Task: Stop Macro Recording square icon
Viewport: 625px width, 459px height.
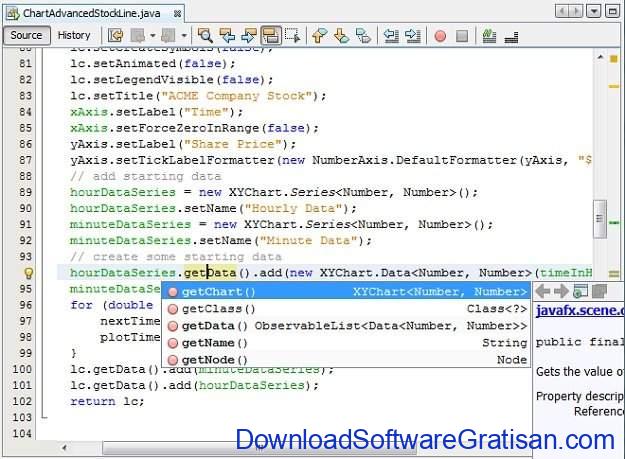Action: (x=462, y=36)
